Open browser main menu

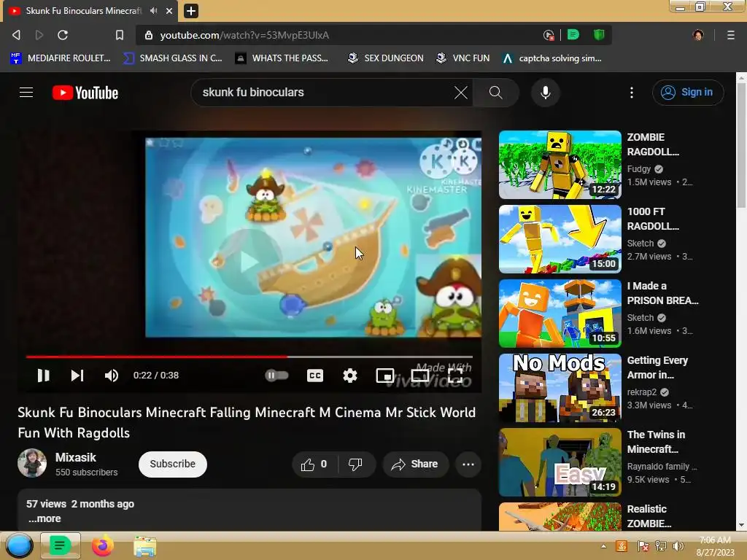pos(731,35)
